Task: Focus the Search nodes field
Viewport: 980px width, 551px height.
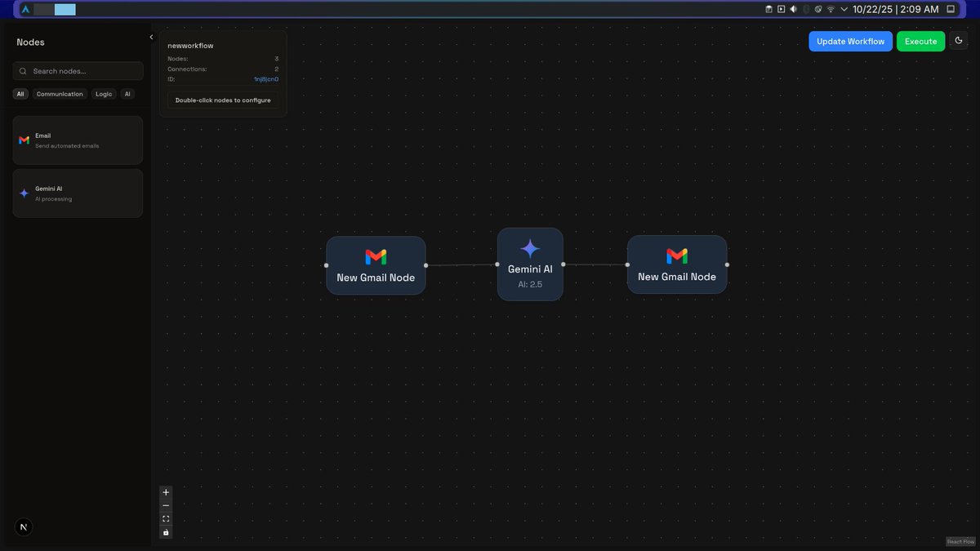Action: pyautogui.click(x=78, y=71)
